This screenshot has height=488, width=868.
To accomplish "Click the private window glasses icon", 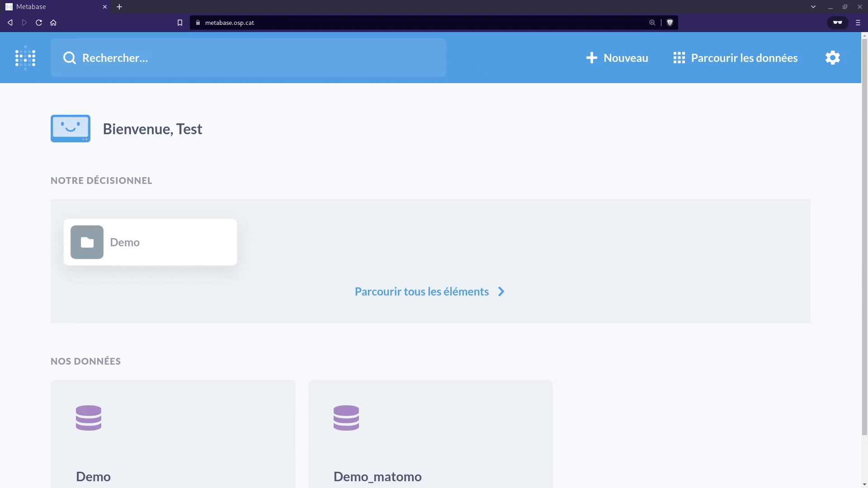I will click(x=838, y=23).
